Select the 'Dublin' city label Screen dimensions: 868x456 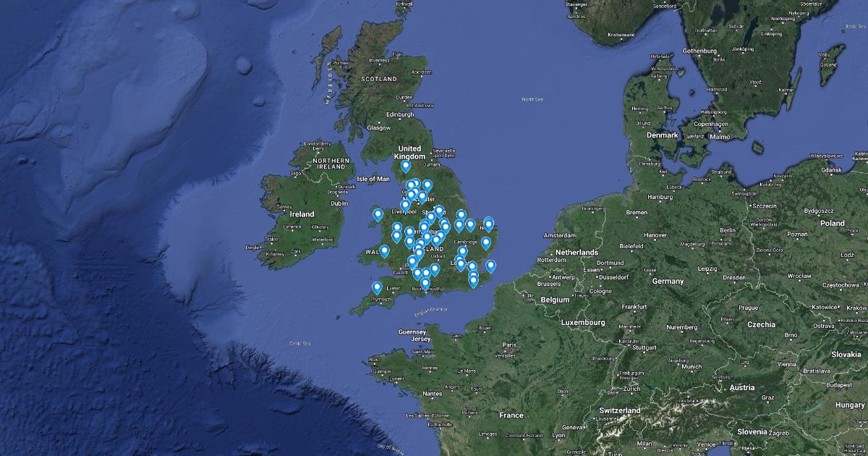pyautogui.click(x=340, y=203)
